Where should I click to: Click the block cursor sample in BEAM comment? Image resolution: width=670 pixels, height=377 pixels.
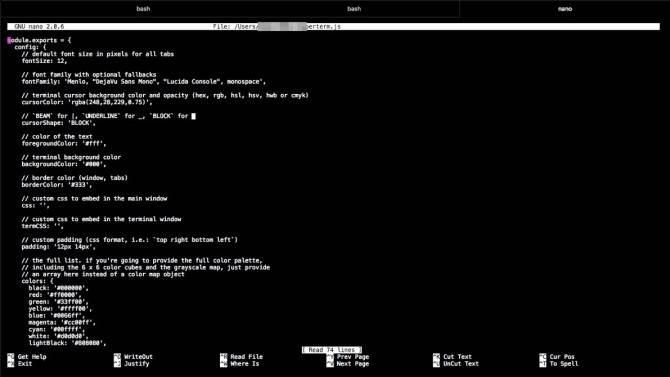[x=194, y=116]
